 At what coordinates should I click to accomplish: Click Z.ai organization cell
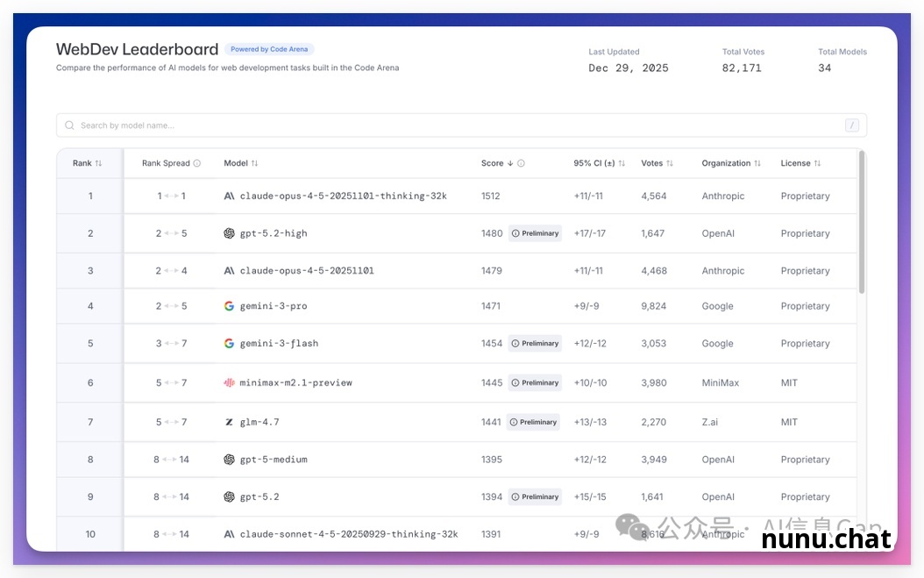tap(709, 422)
